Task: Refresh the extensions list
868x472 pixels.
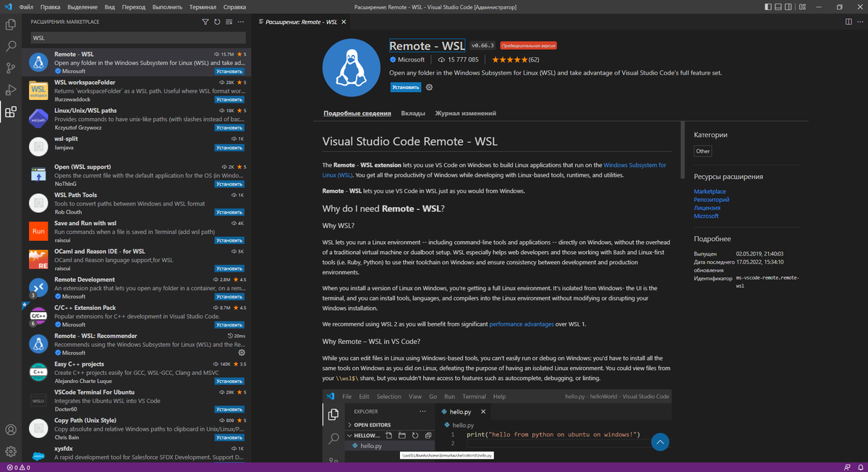Action: (x=218, y=22)
